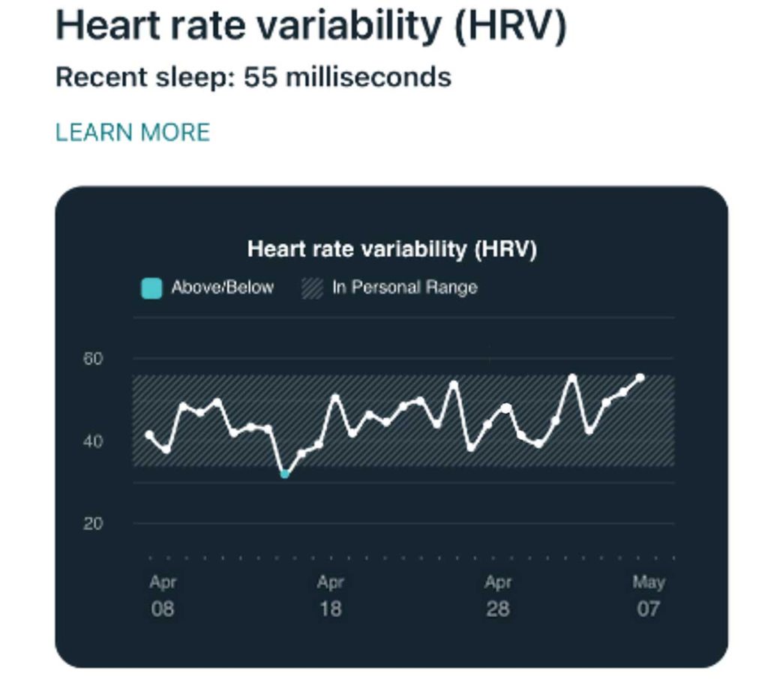
Task: Select the first data point on the line
Action: [149, 435]
